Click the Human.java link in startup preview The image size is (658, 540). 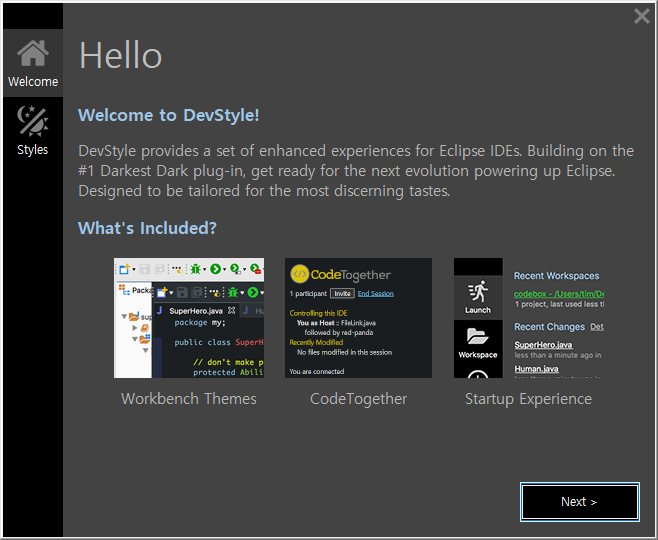click(x=536, y=369)
